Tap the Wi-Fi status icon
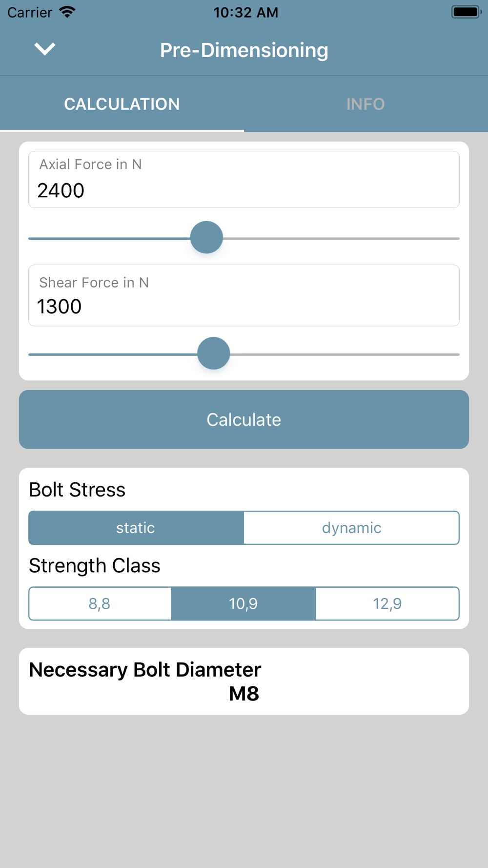This screenshot has height=868, width=488. pos(67,12)
